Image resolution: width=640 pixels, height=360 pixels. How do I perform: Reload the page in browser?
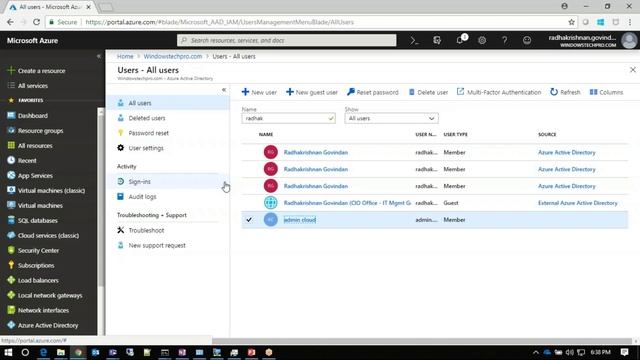pyautogui.click(x=36, y=22)
